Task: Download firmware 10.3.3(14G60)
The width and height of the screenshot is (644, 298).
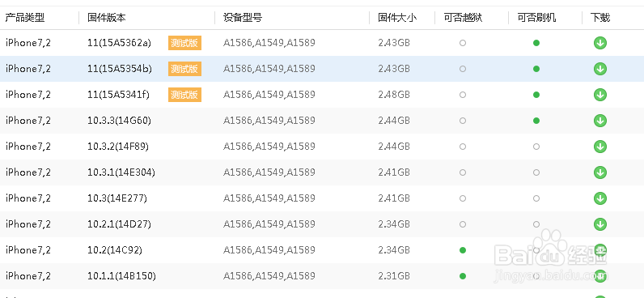Action: tap(600, 121)
